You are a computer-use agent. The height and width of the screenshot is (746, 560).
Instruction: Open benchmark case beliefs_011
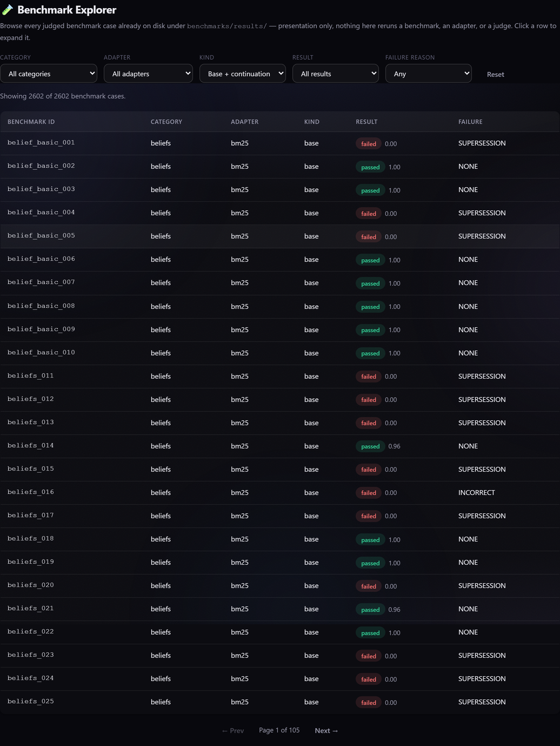(280, 376)
